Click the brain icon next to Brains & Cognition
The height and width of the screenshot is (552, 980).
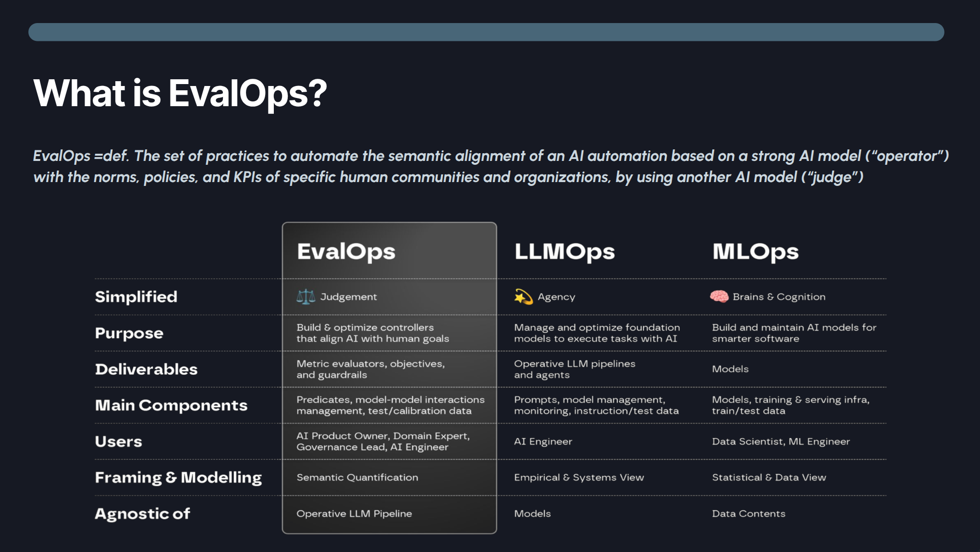[x=719, y=296]
